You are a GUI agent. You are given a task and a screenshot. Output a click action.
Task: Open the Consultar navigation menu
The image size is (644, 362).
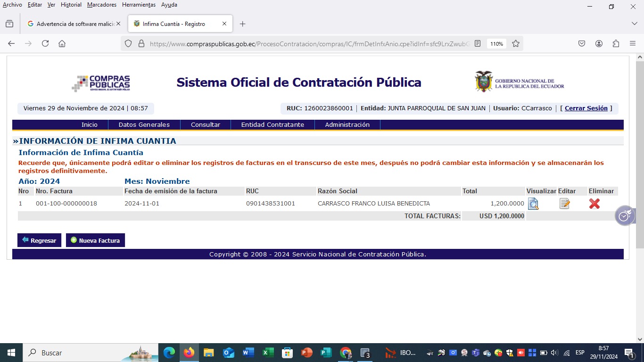pos(205,125)
